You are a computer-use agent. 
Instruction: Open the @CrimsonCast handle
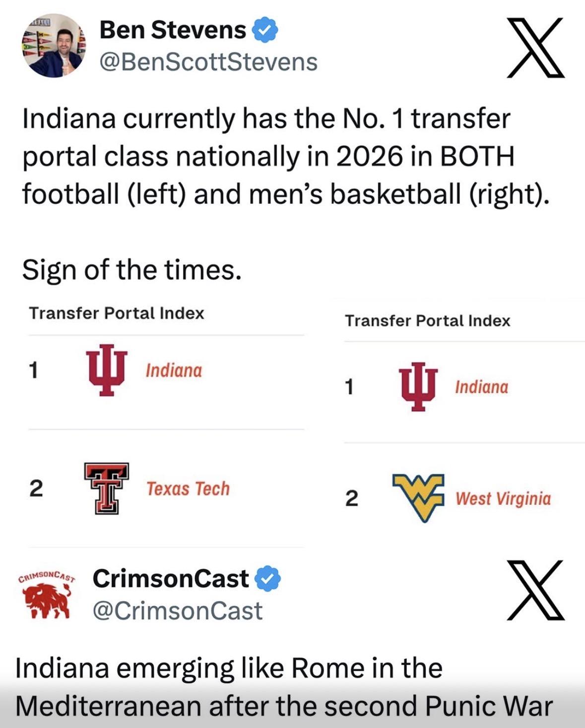177,611
